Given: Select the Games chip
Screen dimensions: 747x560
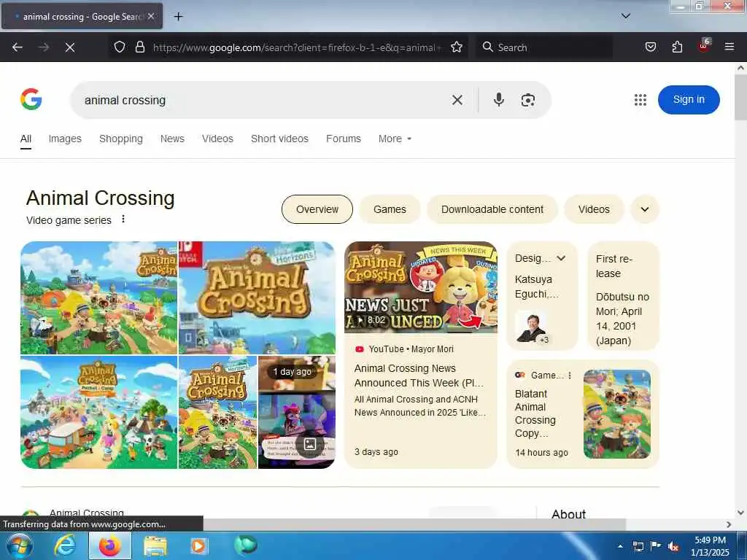Looking at the screenshot, I should click(x=390, y=209).
